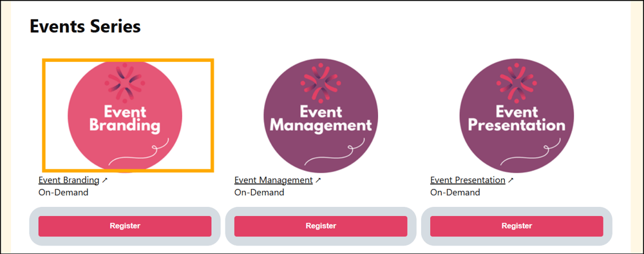Viewport: 644px width, 254px height.
Task: Follow the Event Management text link
Action: pyautogui.click(x=274, y=180)
